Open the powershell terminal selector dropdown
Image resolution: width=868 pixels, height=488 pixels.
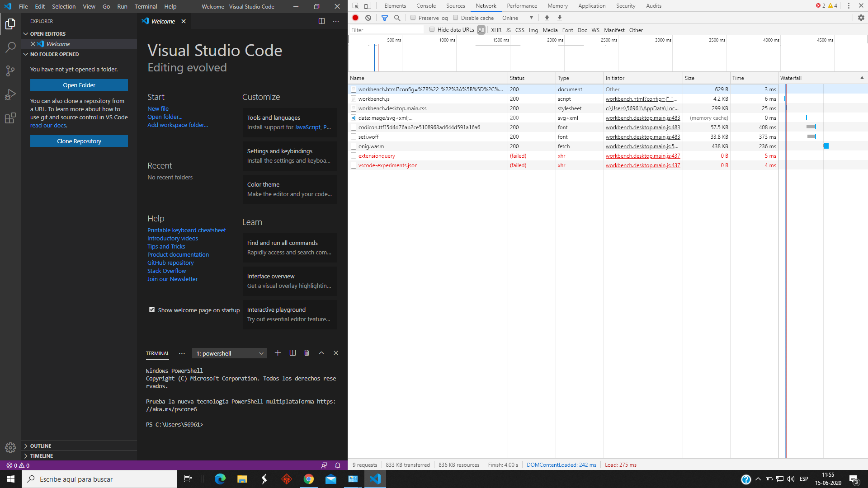click(x=230, y=353)
